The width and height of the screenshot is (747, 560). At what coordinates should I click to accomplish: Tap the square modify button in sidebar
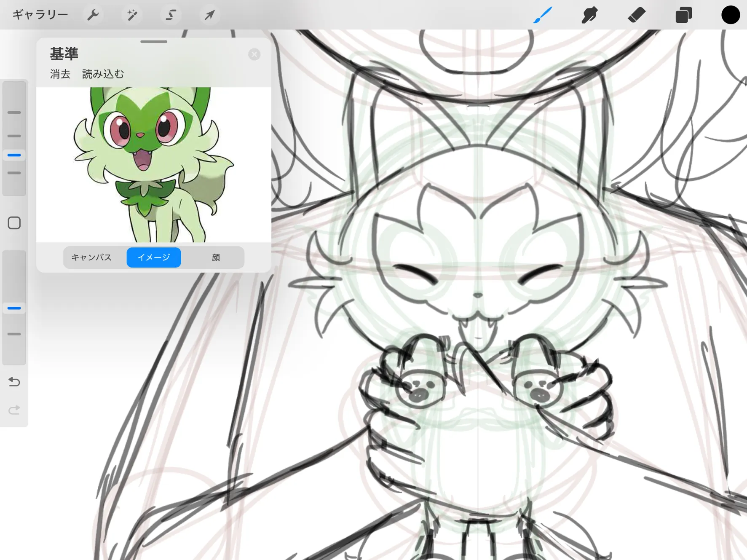[x=14, y=223]
